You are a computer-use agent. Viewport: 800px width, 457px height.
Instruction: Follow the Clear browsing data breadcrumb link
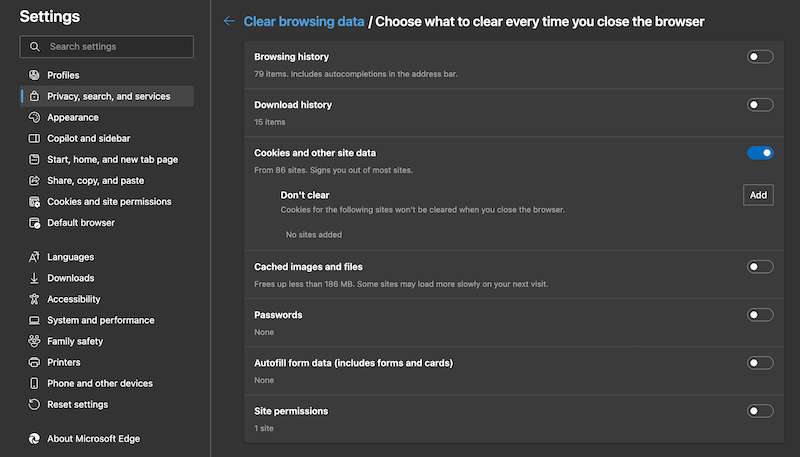tap(303, 21)
